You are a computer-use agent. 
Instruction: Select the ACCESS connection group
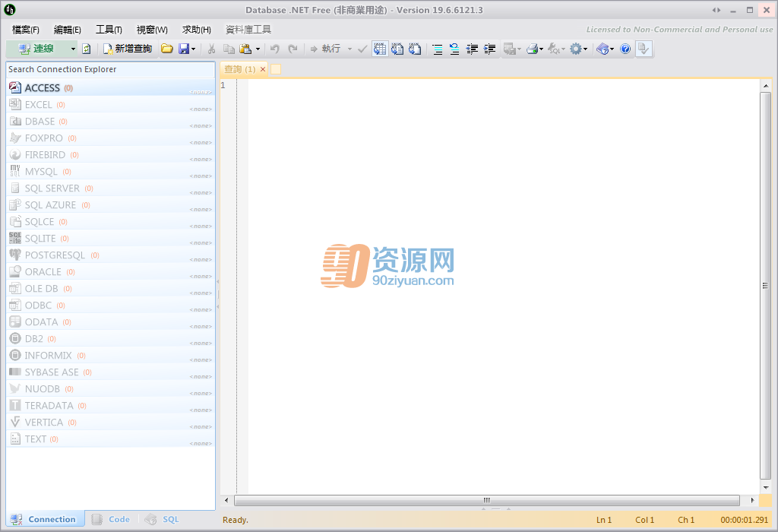coord(111,88)
